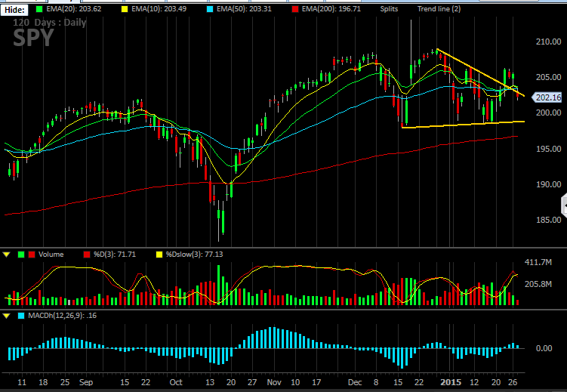Toggle the green EMA(20) color box
This screenshot has width=567, height=392.
coord(39,9)
